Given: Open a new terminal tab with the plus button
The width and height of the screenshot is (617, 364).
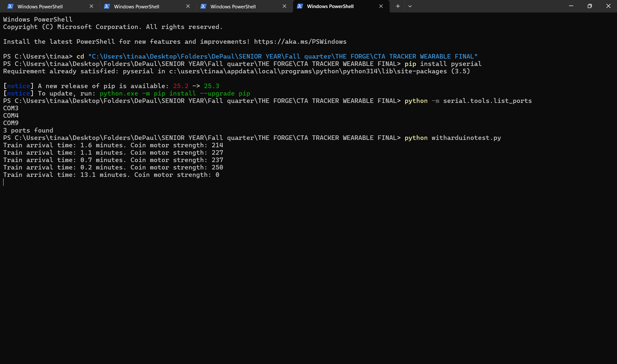Looking at the screenshot, I should coord(398,6).
